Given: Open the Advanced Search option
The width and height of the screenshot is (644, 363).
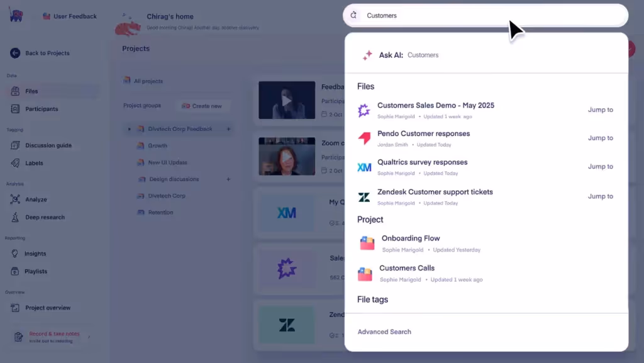Looking at the screenshot, I should click(x=384, y=331).
